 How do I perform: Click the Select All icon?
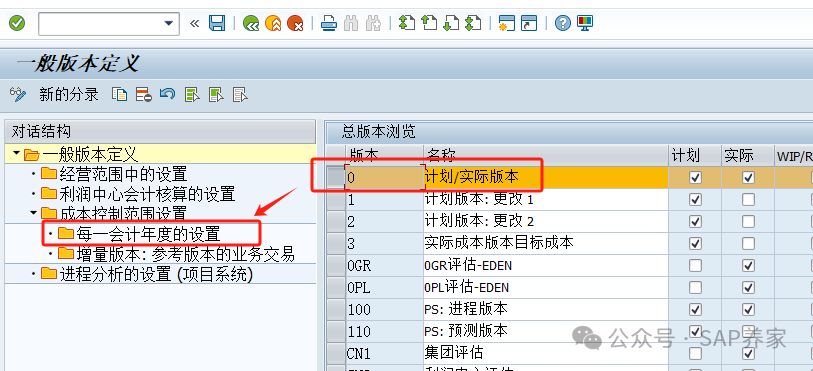coord(192,94)
